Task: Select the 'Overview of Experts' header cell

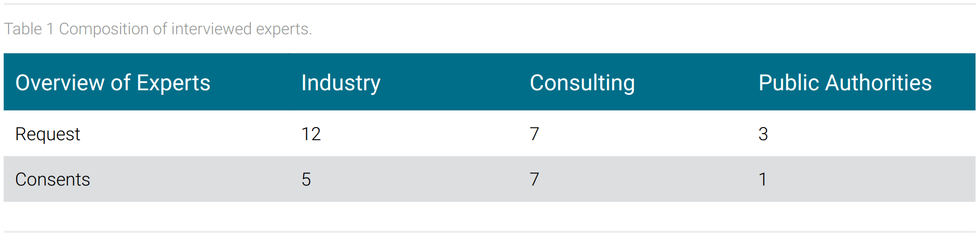Action: (x=146, y=82)
